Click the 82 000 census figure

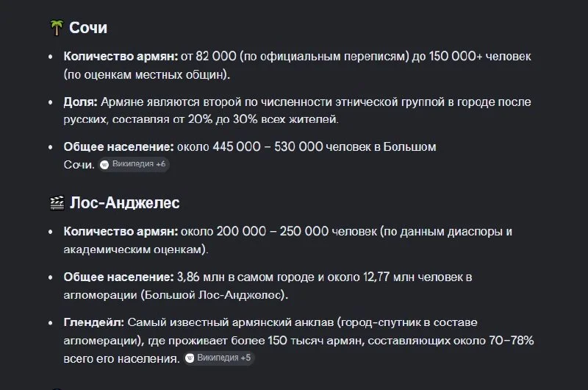pyautogui.click(x=216, y=57)
